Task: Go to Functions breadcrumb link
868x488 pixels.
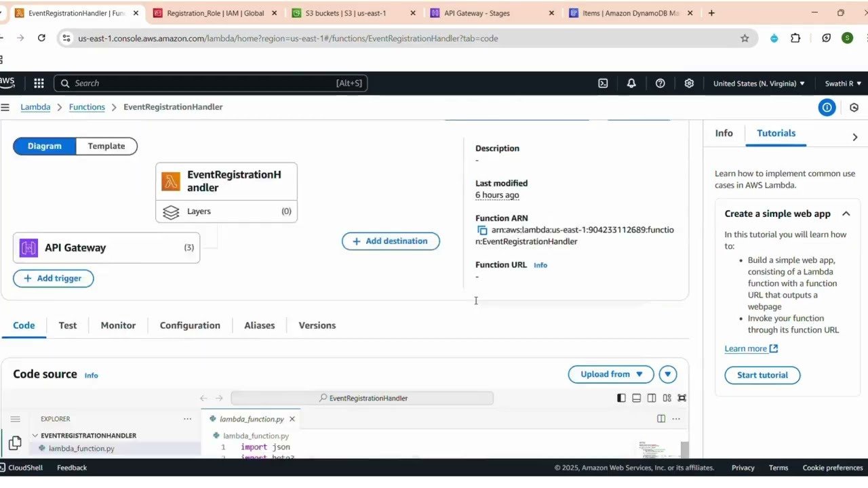Action: [x=87, y=107]
